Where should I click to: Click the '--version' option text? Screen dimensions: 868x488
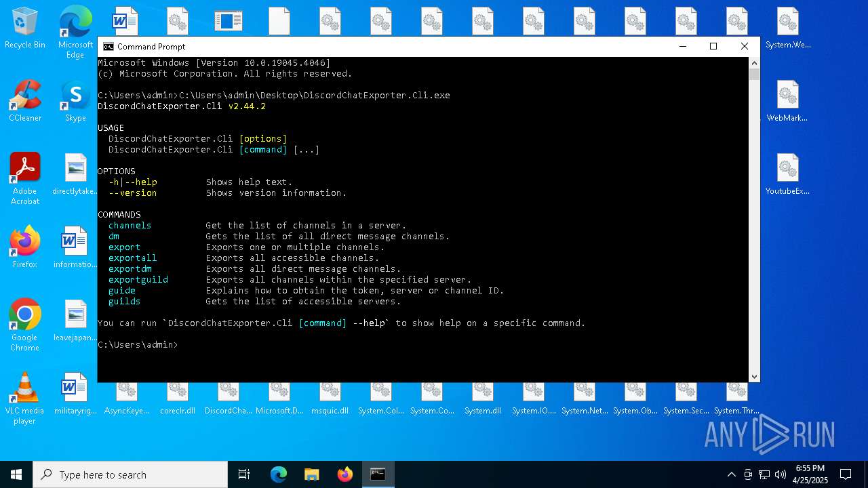(x=133, y=193)
